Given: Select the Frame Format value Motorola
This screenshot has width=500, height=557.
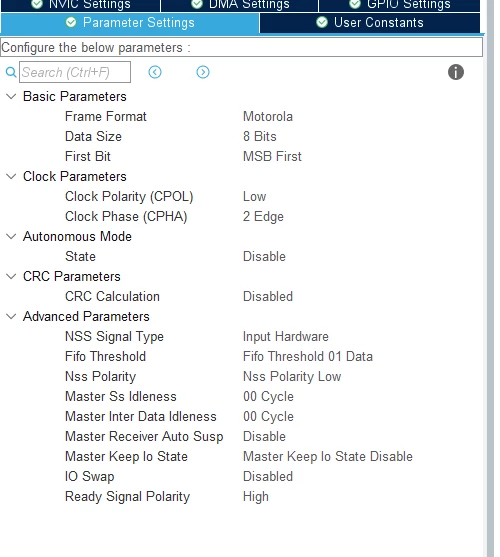Looking at the screenshot, I should click(268, 117).
